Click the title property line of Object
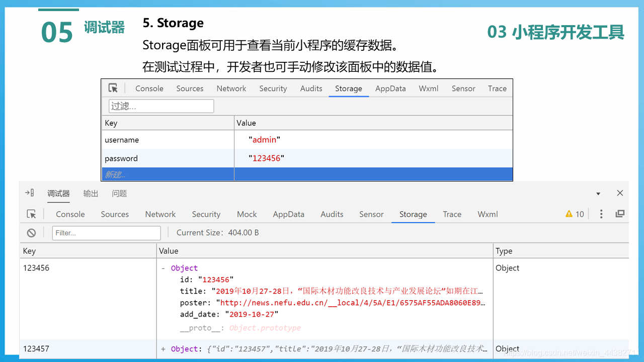The width and height of the screenshot is (644, 362). 333,291
